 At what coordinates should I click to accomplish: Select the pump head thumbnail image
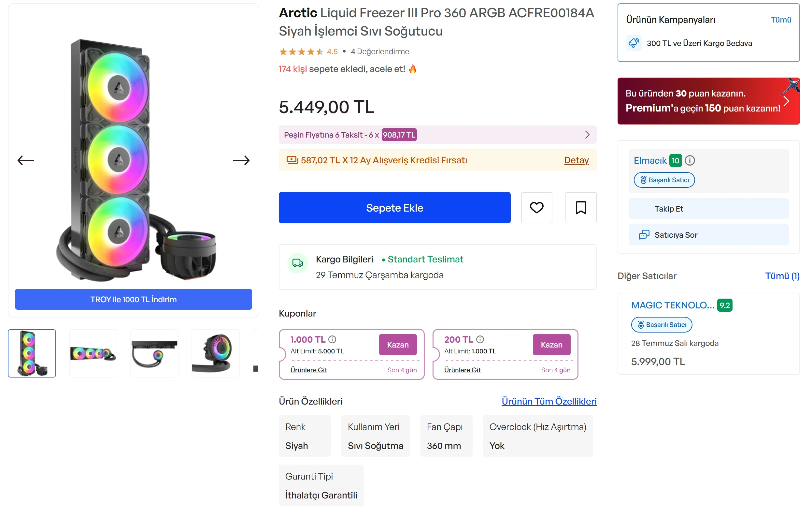click(x=216, y=353)
